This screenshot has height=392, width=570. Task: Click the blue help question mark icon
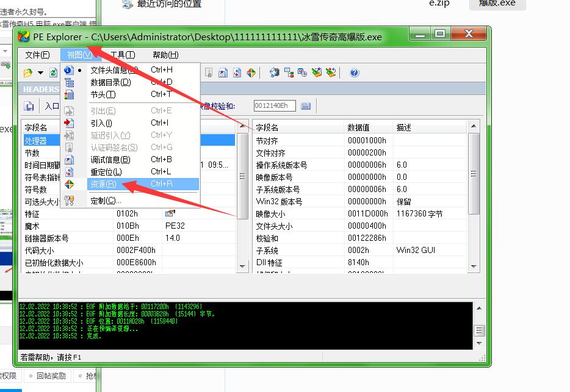(x=355, y=73)
